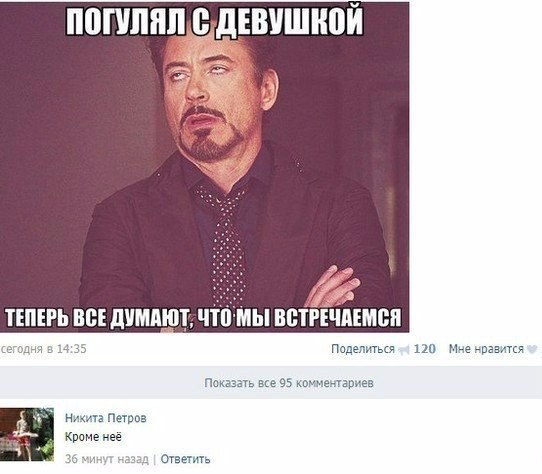Expand Показать все 95 комментариев
The height and width of the screenshot is (474, 542).
[x=289, y=383]
